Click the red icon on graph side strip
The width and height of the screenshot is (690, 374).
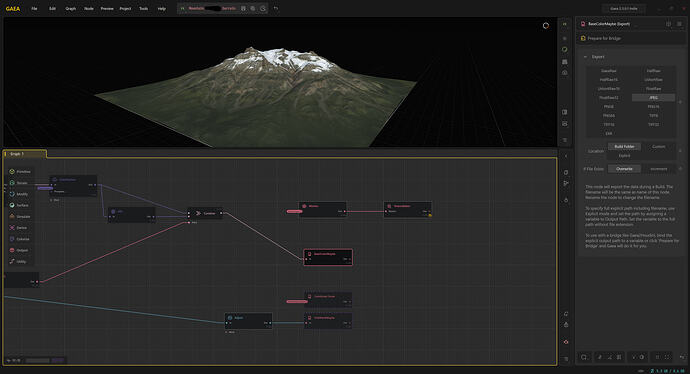tap(566, 342)
